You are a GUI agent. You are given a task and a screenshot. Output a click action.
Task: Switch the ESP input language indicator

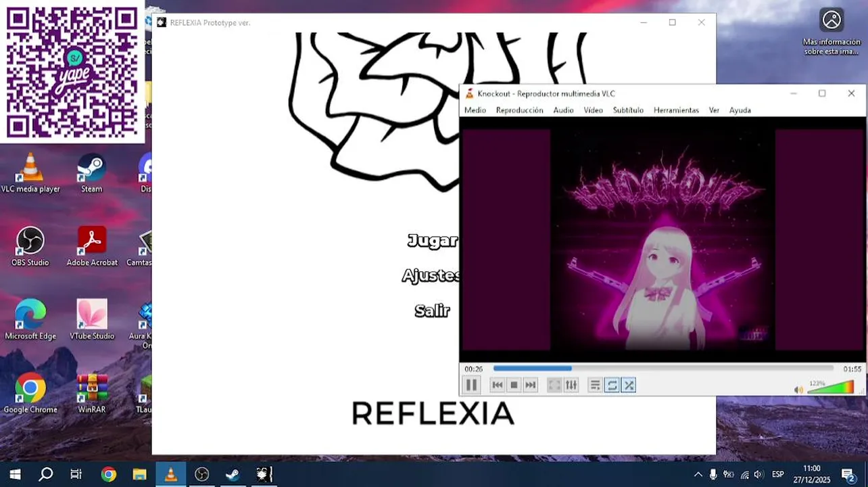(778, 474)
